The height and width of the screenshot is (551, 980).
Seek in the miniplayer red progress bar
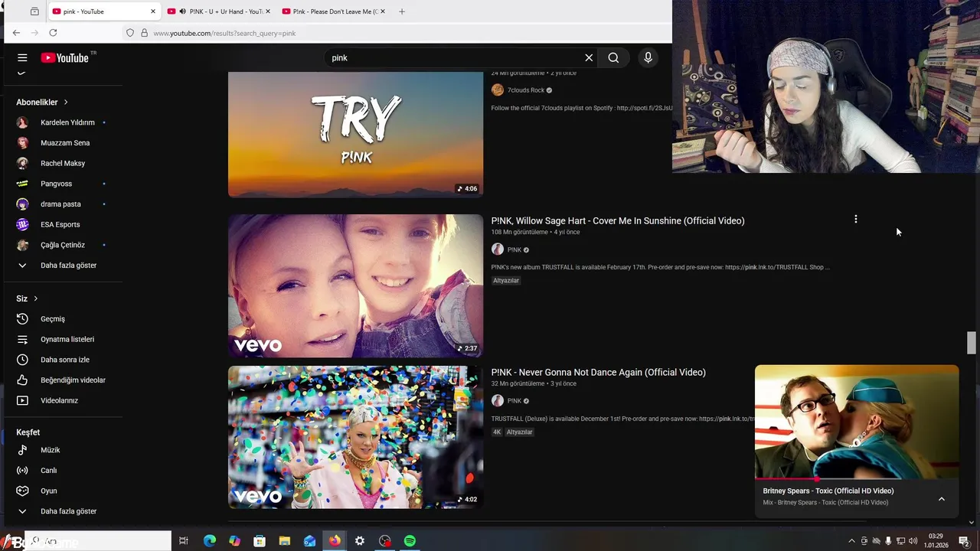(857, 479)
